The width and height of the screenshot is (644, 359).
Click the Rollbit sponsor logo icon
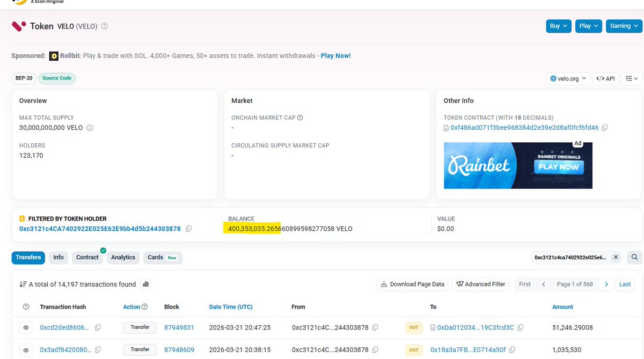54,56
